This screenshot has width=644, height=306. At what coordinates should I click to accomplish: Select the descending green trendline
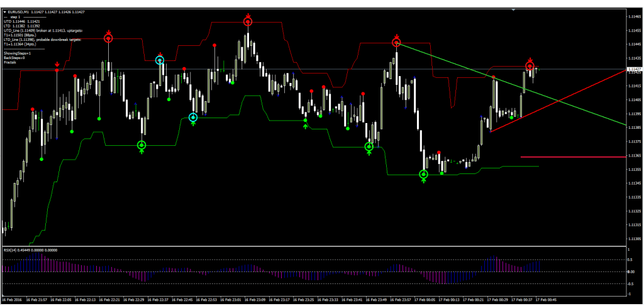coord(511,85)
